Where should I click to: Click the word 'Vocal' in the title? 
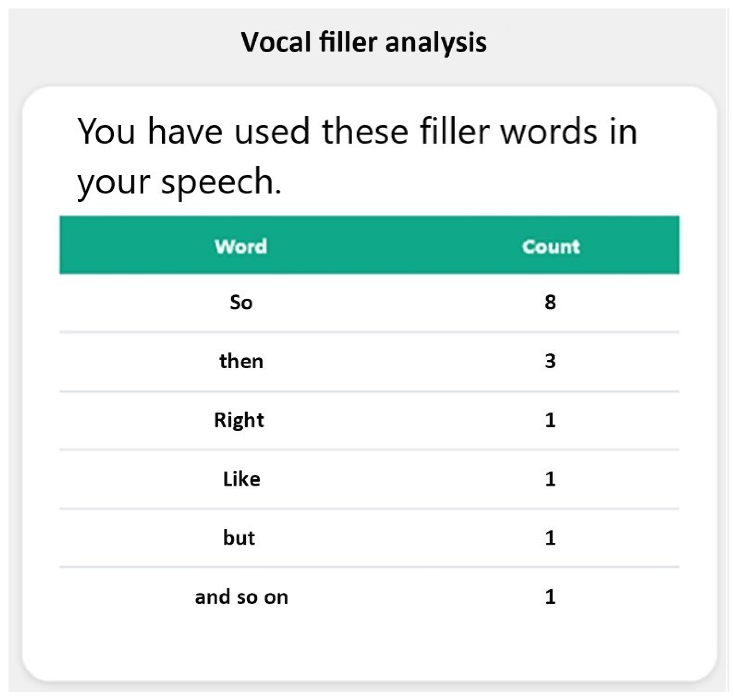click(x=276, y=42)
